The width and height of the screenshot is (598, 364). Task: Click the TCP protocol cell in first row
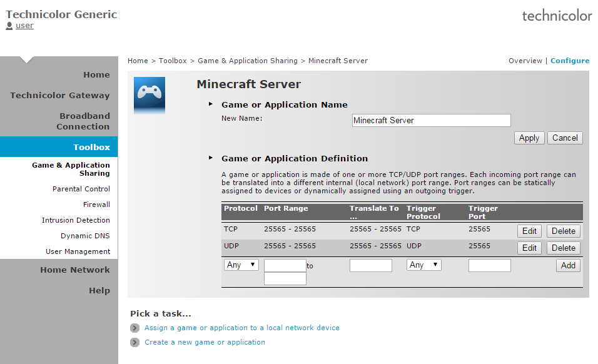(231, 229)
